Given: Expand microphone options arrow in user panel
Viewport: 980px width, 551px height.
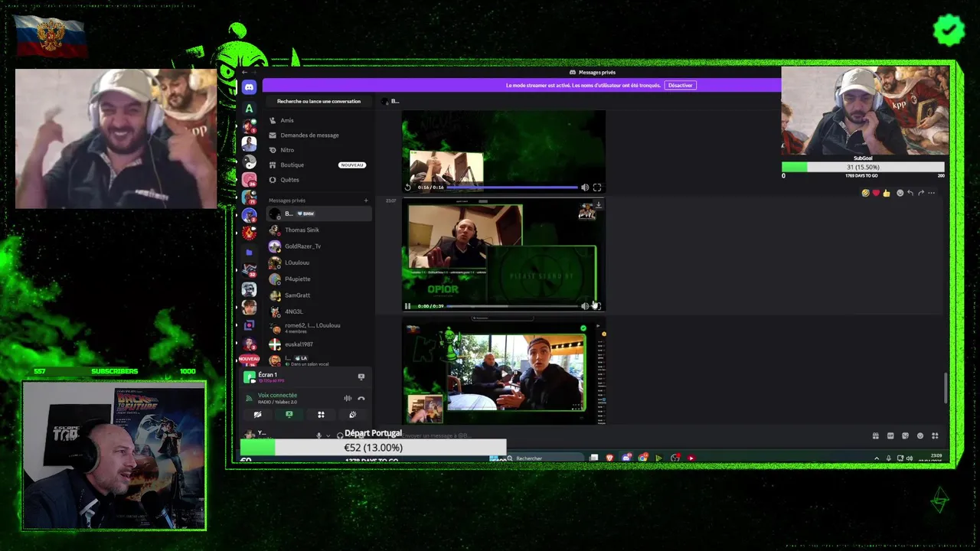Looking at the screenshot, I should 328,435.
